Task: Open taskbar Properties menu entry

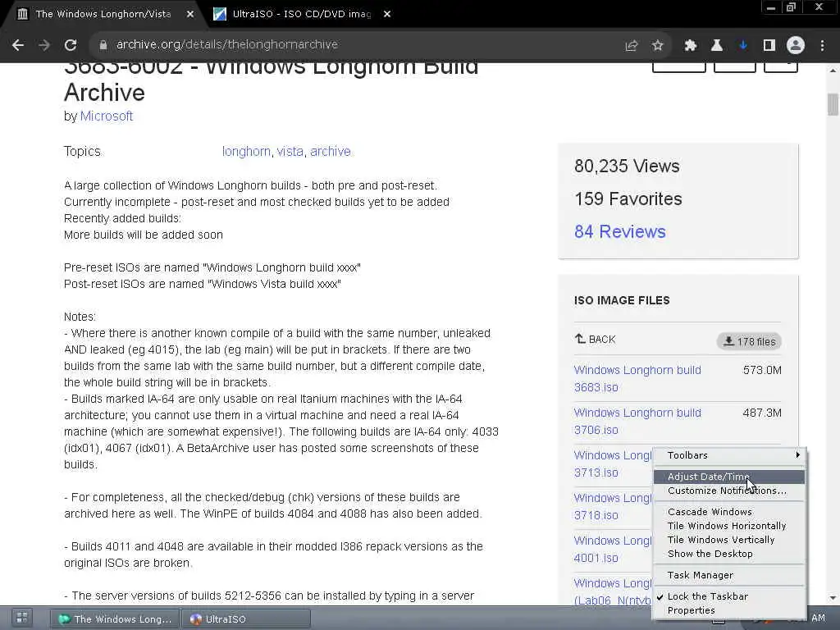Action: [729, 610]
